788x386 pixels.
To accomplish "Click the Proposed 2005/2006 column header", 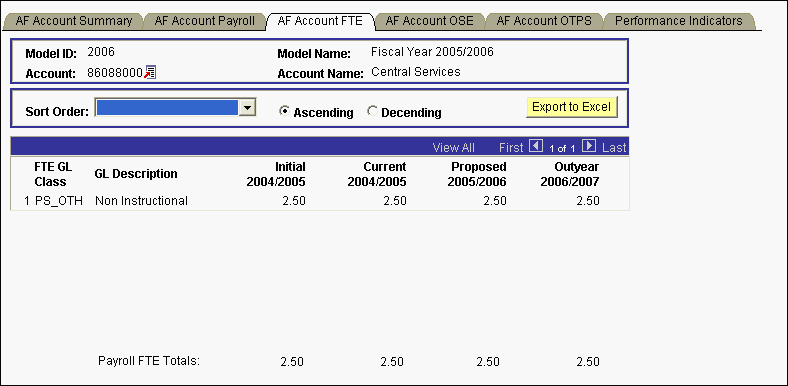I will [477, 174].
